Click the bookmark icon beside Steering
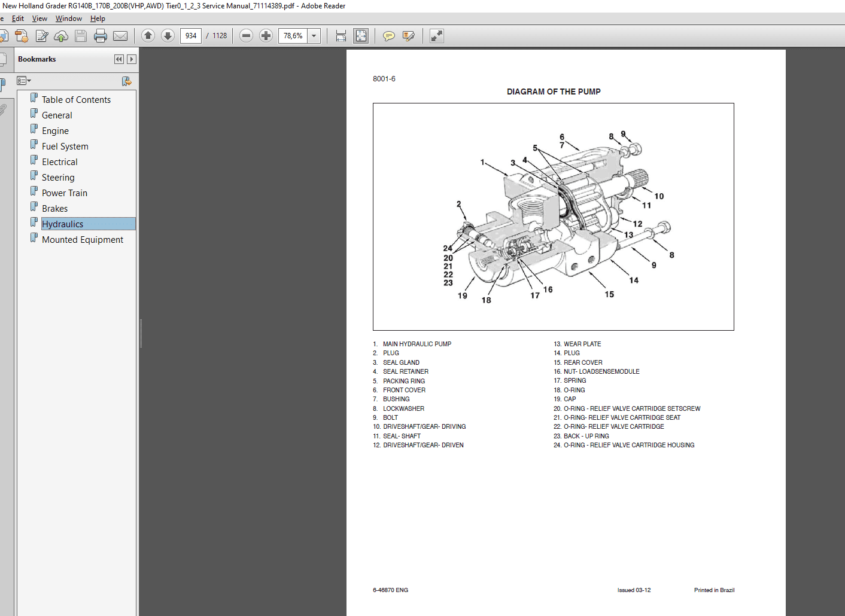The height and width of the screenshot is (616, 845). tap(34, 175)
